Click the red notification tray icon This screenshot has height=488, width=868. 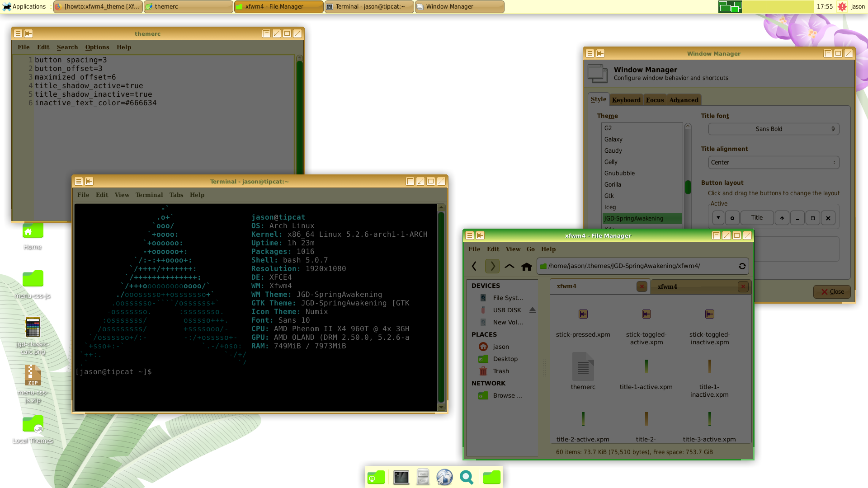[842, 6]
